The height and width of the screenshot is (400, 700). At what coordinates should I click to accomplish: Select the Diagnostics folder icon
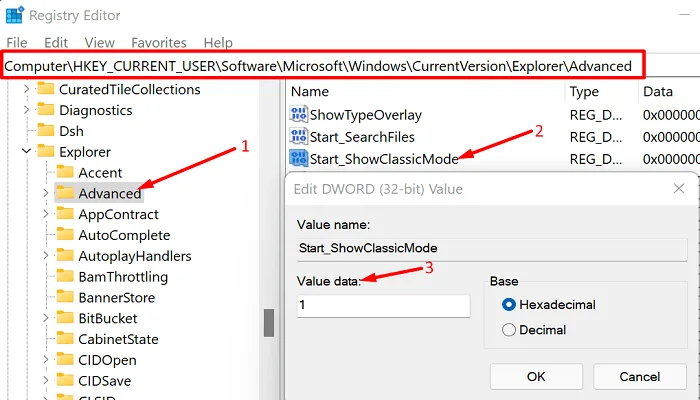(46, 109)
